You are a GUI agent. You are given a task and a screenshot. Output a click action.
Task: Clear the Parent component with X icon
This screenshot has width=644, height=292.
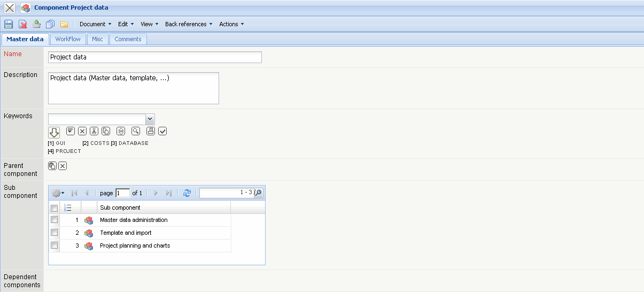63,166
